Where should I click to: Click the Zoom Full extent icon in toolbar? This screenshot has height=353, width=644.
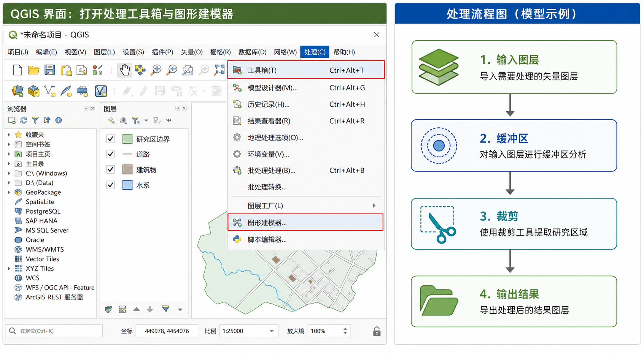tap(219, 70)
